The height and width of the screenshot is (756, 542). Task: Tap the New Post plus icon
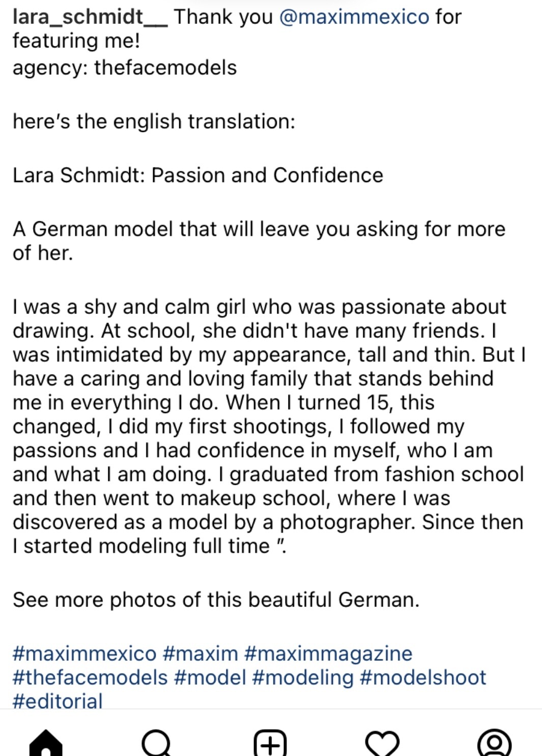pos(270,743)
